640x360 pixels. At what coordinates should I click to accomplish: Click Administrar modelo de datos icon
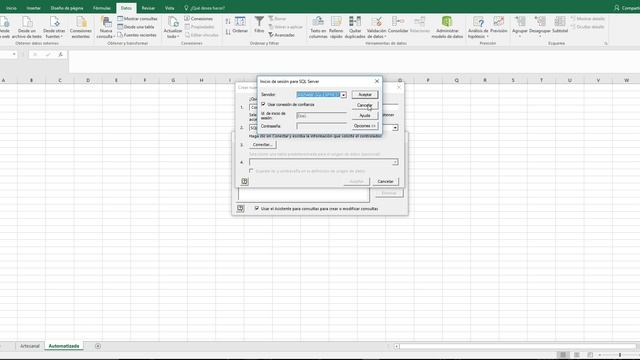447,27
